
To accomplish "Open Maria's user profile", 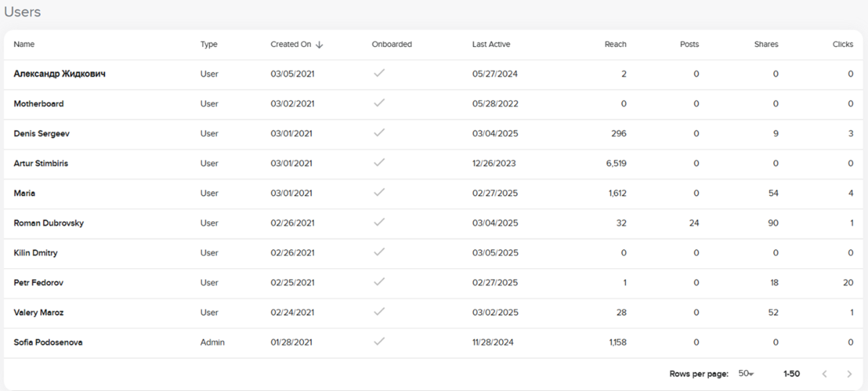I will click(x=25, y=193).
